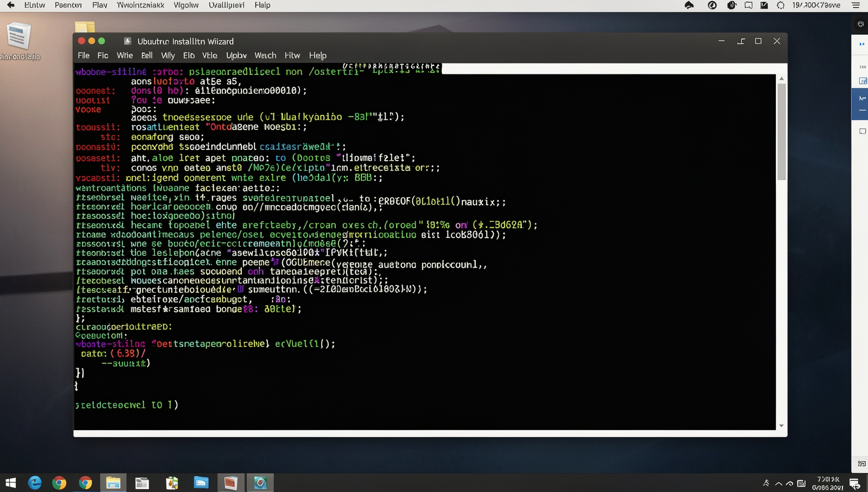Click the restore-down button in terminal title bar
This screenshot has height=492, width=868.
pyautogui.click(x=741, y=41)
